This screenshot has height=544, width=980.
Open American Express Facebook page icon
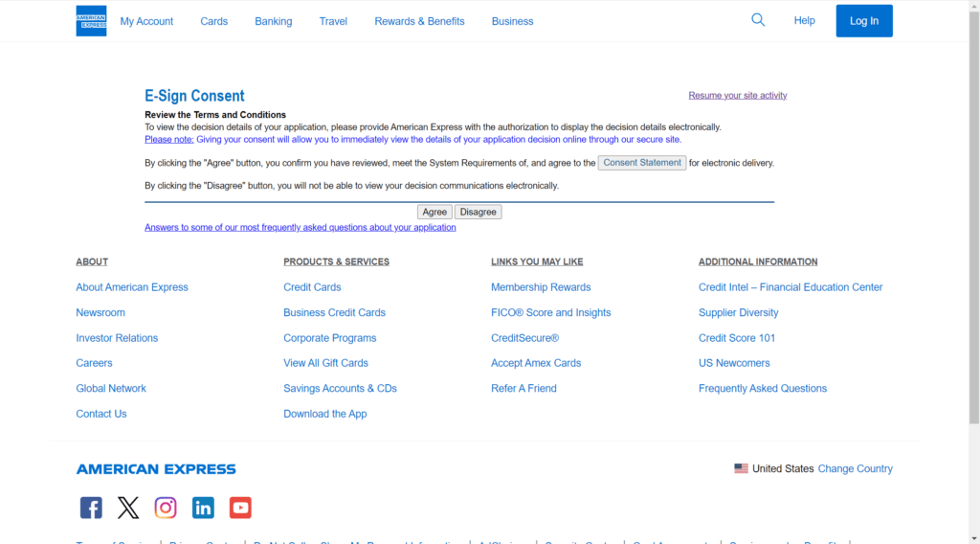coord(91,508)
